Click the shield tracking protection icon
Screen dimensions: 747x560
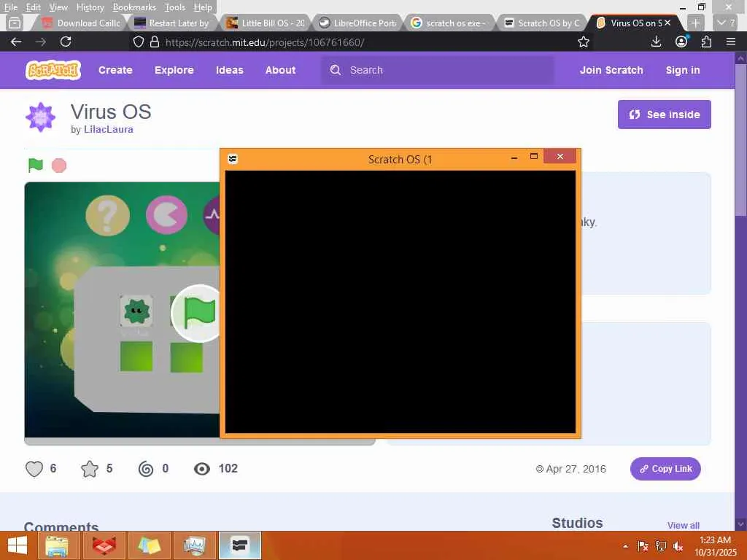click(138, 42)
